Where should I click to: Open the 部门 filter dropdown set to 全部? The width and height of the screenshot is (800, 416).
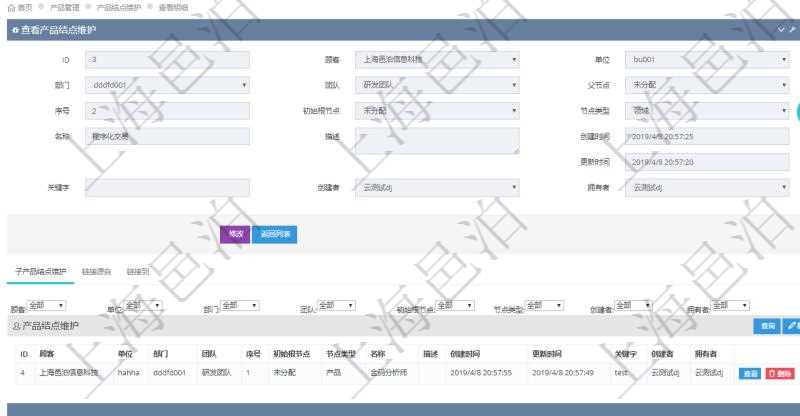240,305
